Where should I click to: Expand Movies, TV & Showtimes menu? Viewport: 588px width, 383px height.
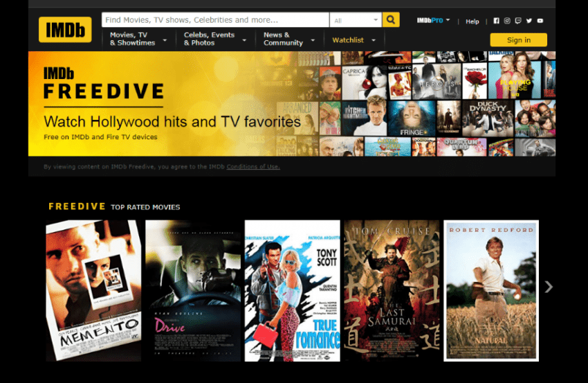[x=138, y=39]
